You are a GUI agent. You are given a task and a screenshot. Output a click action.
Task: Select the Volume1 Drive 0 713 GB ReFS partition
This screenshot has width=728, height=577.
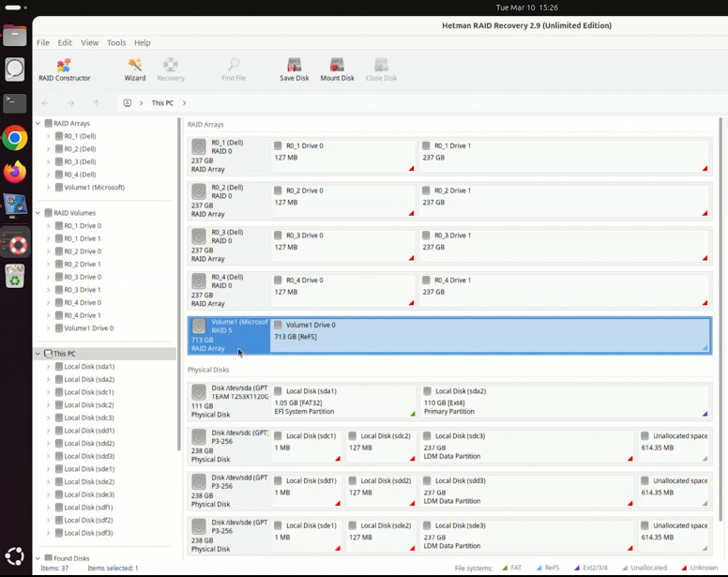pyautogui.click(x=491, y=336)
